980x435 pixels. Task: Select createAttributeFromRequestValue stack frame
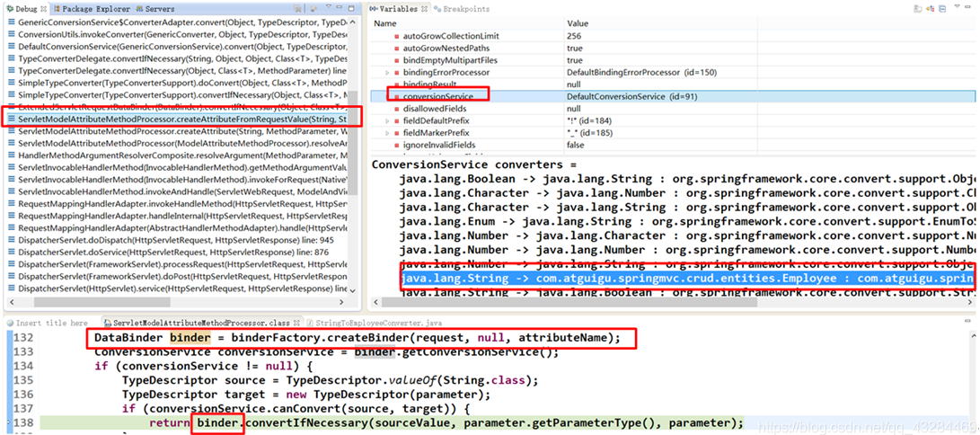click(178, 119)
